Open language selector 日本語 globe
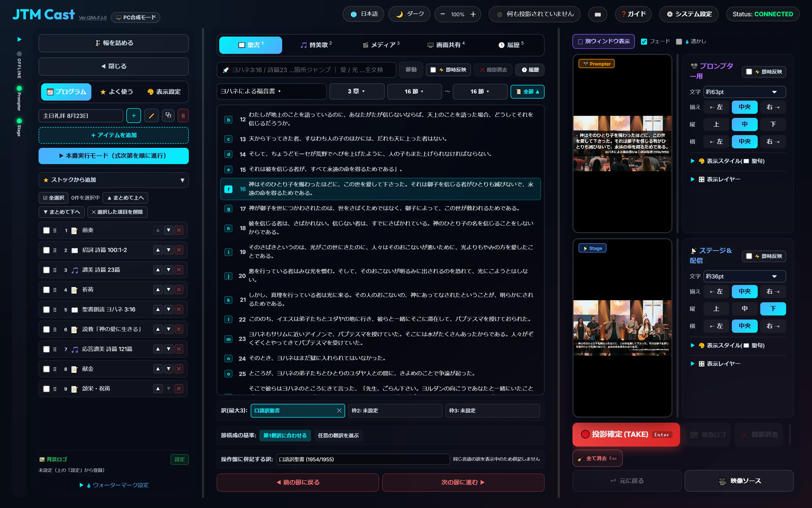The width and height of the screenshot is (812, 508). [363, 14]
